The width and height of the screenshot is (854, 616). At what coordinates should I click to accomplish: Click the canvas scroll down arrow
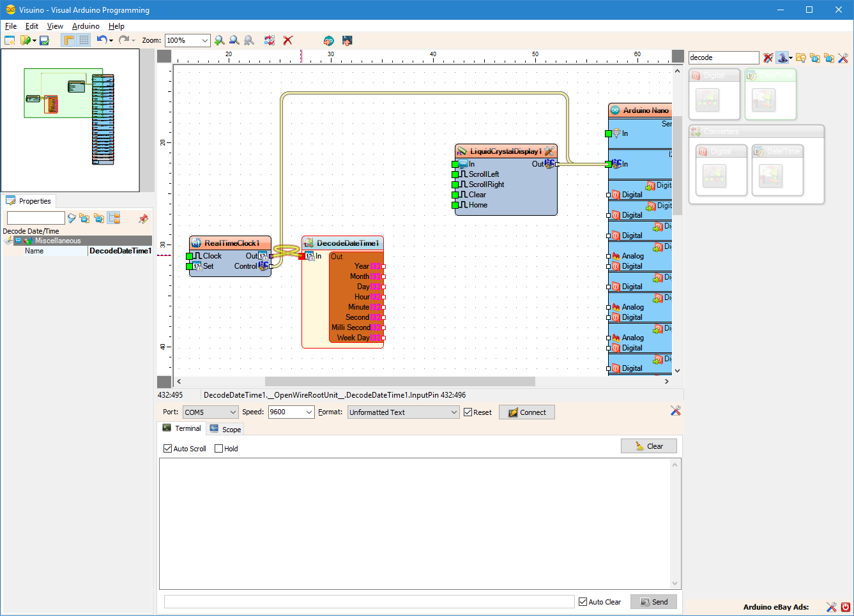[x=677, y=371]
